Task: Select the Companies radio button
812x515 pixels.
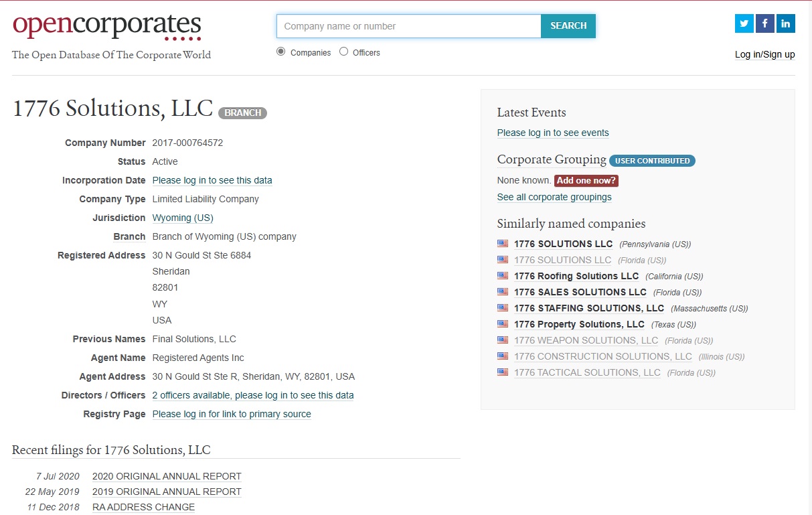Action: pos(281,52)
